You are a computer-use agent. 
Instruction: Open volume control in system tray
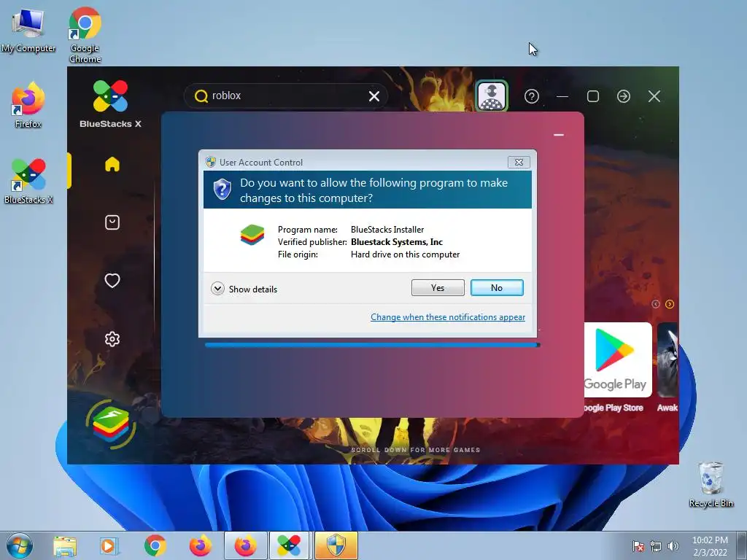(x=673, y=546)
